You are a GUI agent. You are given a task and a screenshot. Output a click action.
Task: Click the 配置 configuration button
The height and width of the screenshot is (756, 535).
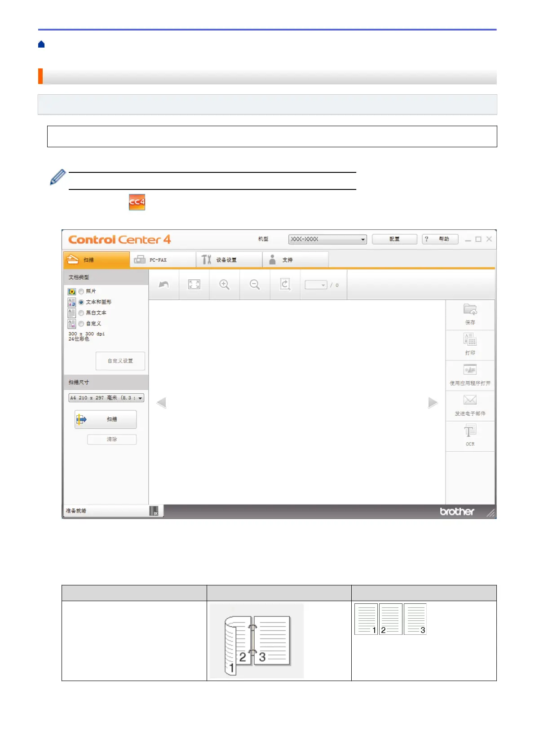click(x=394, y=239)
